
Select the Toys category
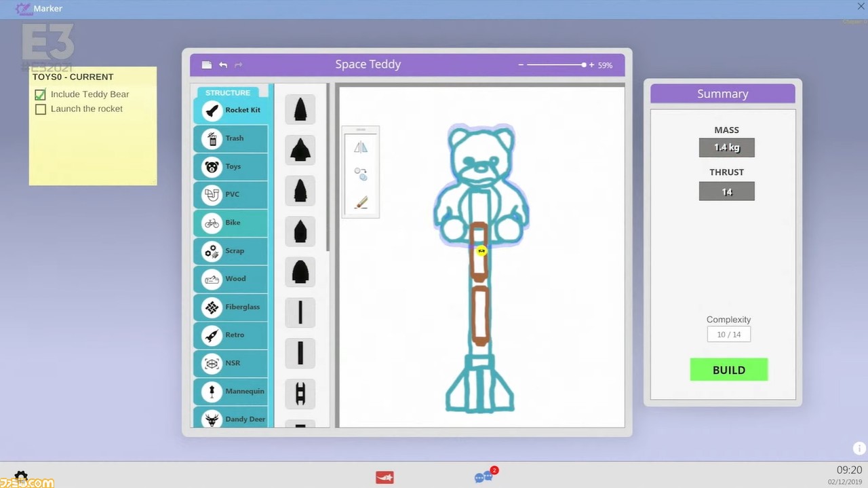pyautogui.click(x=231, y=166)
